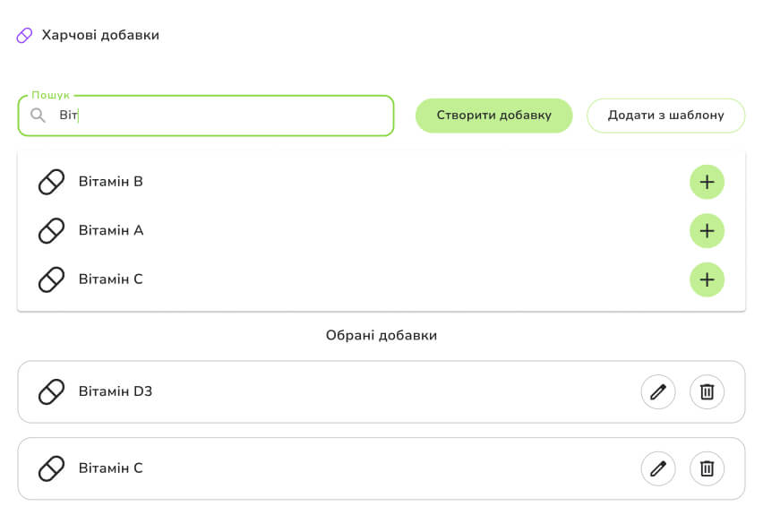Choose Вітамін A in the results list
Screen dimensions: 763x532
click(x=111, y=231)
